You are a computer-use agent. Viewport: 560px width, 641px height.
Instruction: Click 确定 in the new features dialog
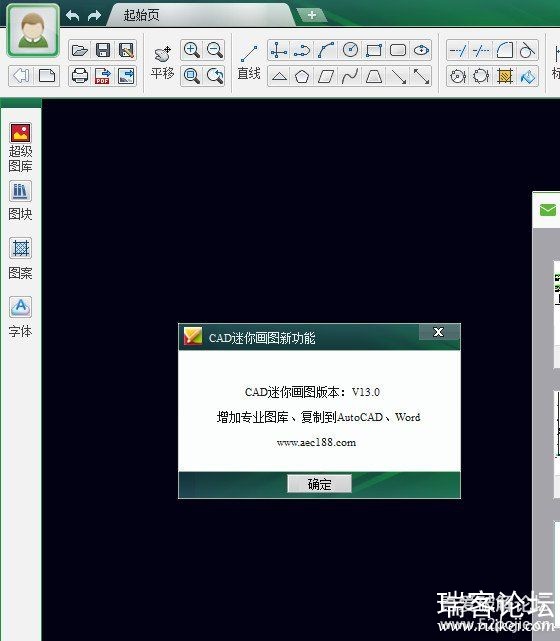[319, 484]
